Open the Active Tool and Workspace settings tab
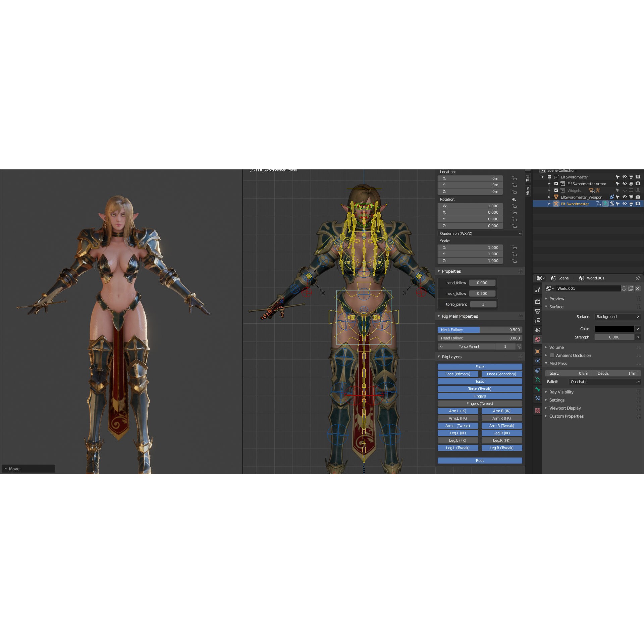Viewport: 644px width, 644px height. click(x=538, y=290)
